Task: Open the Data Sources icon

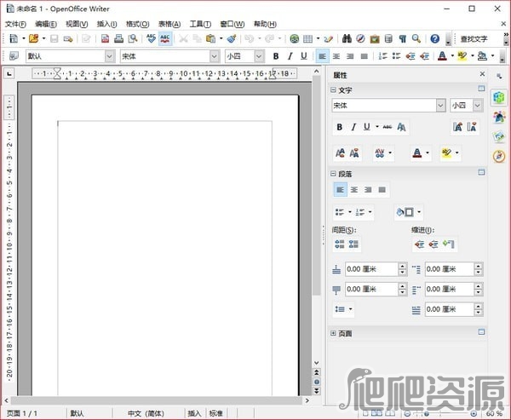Action: 388,38
